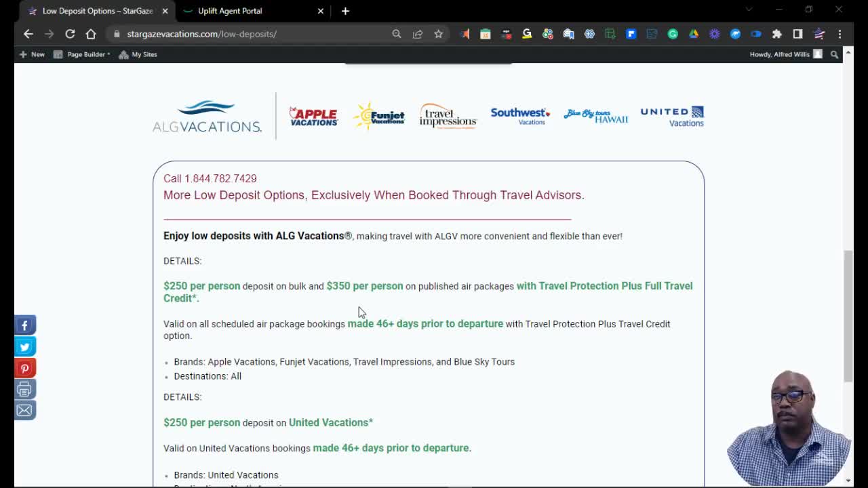Open Page Builder dropdown menu
This screenshot has height=488, width=868.
[x=82, y=54]
